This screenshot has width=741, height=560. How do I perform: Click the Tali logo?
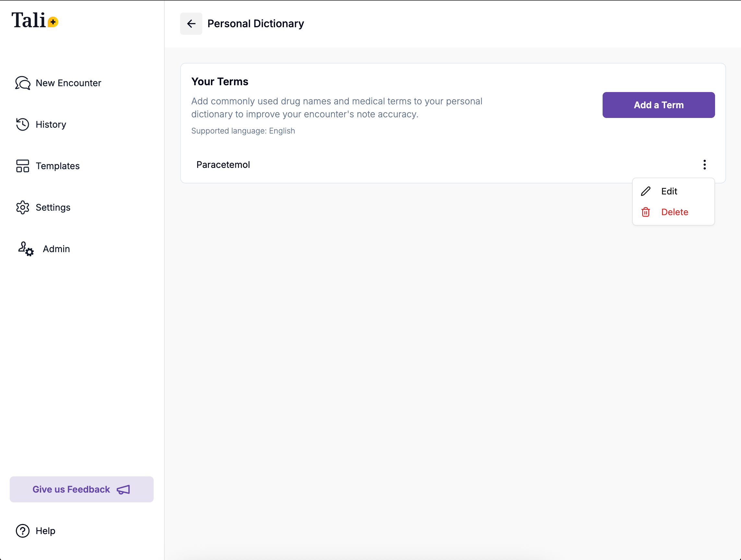pos(35,21)
